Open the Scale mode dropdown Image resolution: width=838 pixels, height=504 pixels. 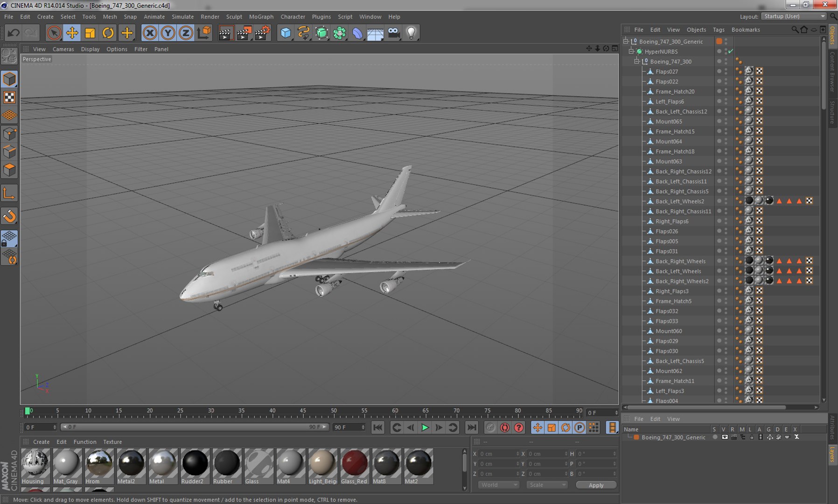click(x=546, y=485)
